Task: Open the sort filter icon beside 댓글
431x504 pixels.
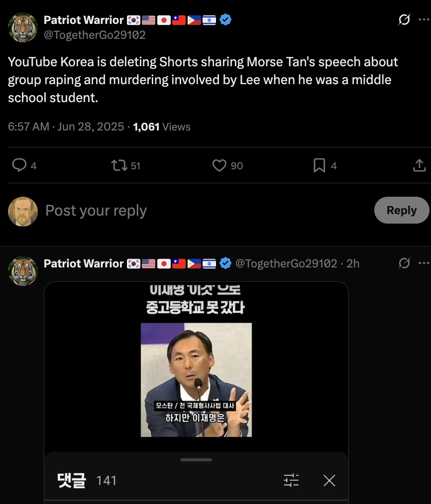Action: pos(291,480)
